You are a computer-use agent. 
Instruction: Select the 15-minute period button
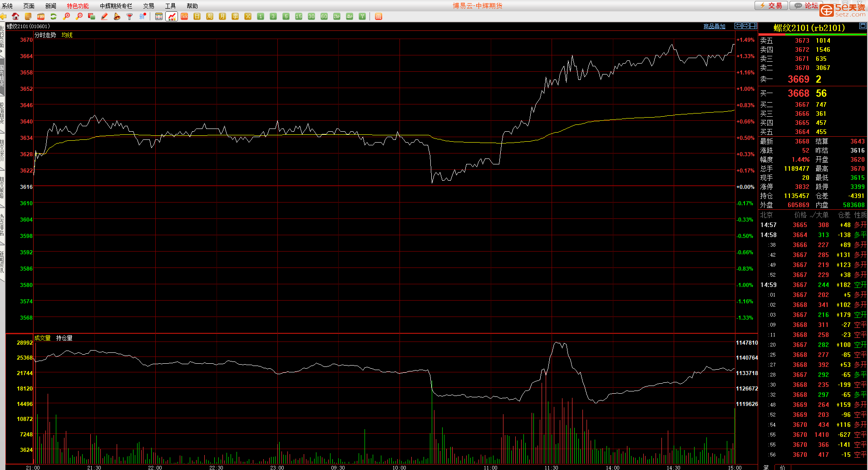[299, 16]
